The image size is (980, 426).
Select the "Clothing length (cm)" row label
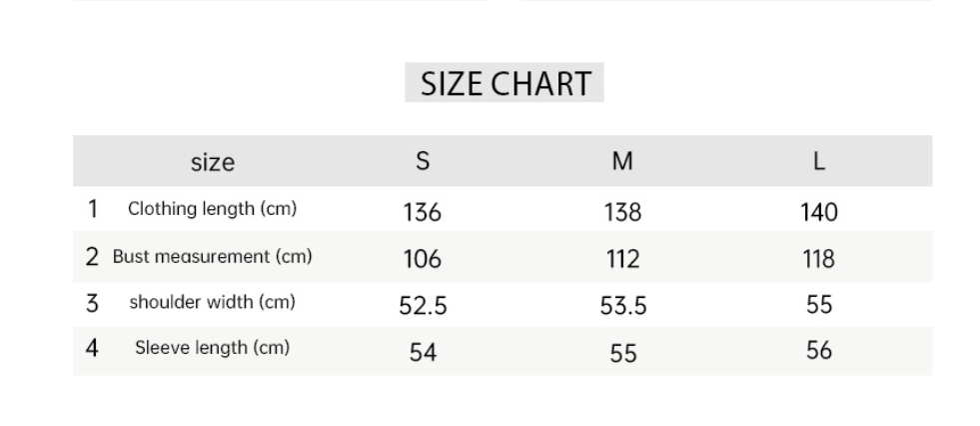click(212, 210)
